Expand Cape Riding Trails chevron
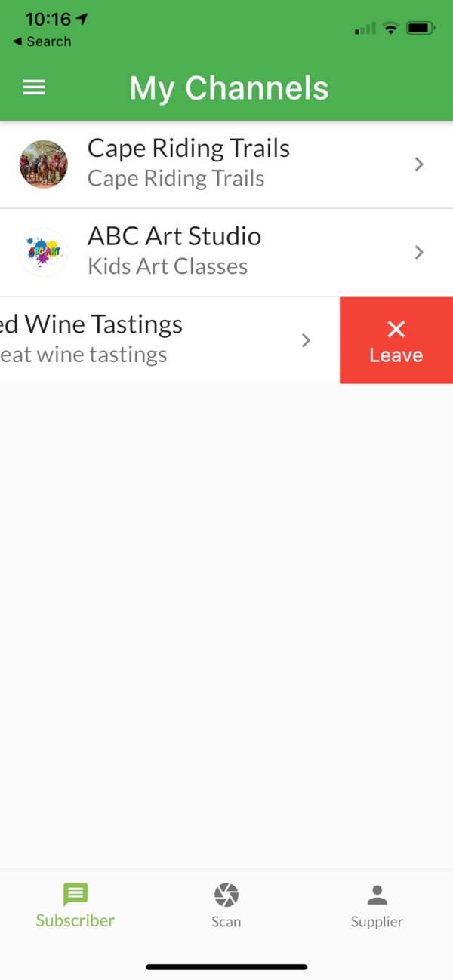453x980 pixels. pyautogui.click(x=420, y=164)
